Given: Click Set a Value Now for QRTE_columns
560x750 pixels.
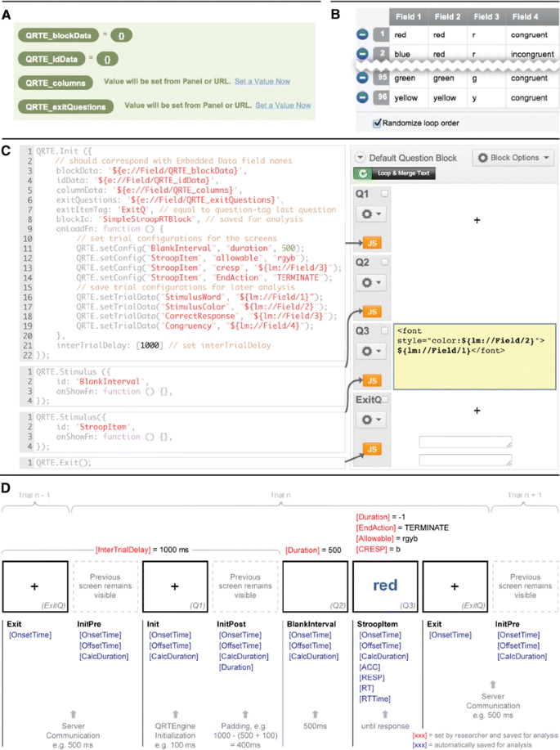Looking at the screenshot, I should click(262, 83).
